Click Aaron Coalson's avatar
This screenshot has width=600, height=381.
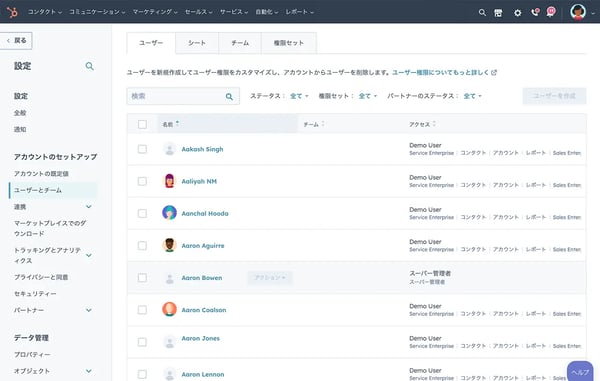pos(169,309)
